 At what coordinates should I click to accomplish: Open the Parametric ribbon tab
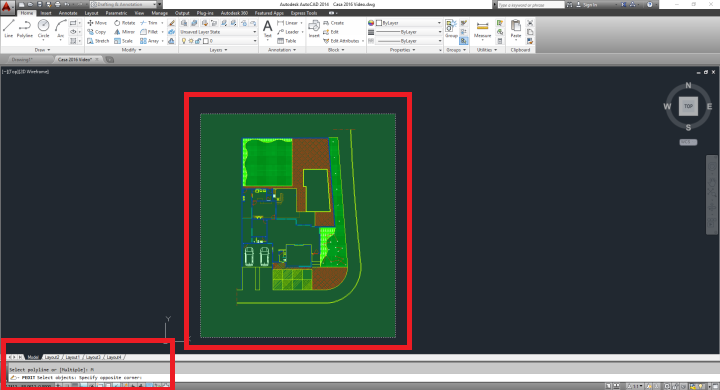[116, 13]
